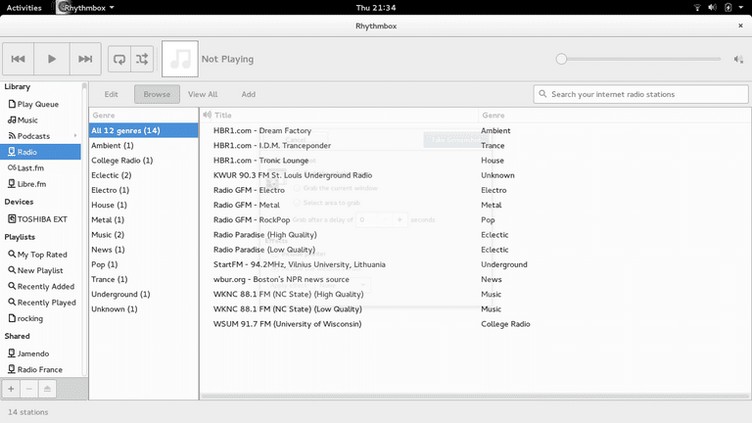Image resolution: width=752 pixels, height=423 pixels.
Task: Open the Rhythmbox application menu
Action: tap(85, 8)
